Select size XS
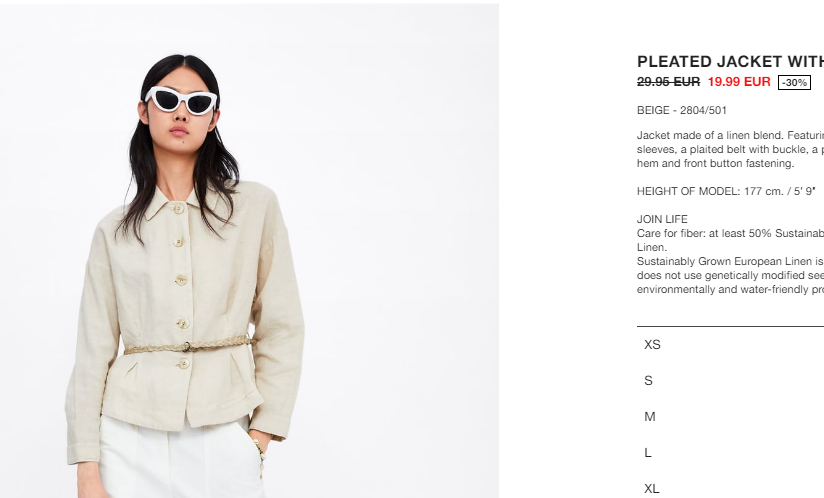The image size is (824, 498). tap(730, 345)
